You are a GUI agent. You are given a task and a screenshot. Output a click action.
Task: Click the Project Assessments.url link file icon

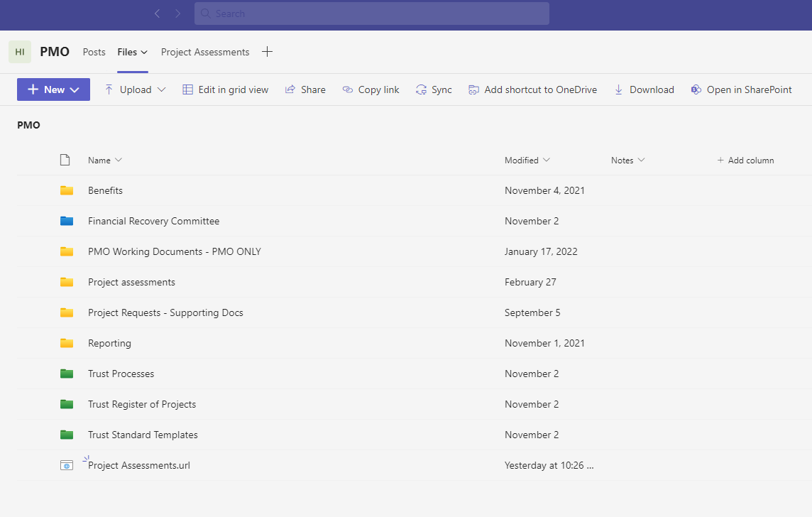66,465
